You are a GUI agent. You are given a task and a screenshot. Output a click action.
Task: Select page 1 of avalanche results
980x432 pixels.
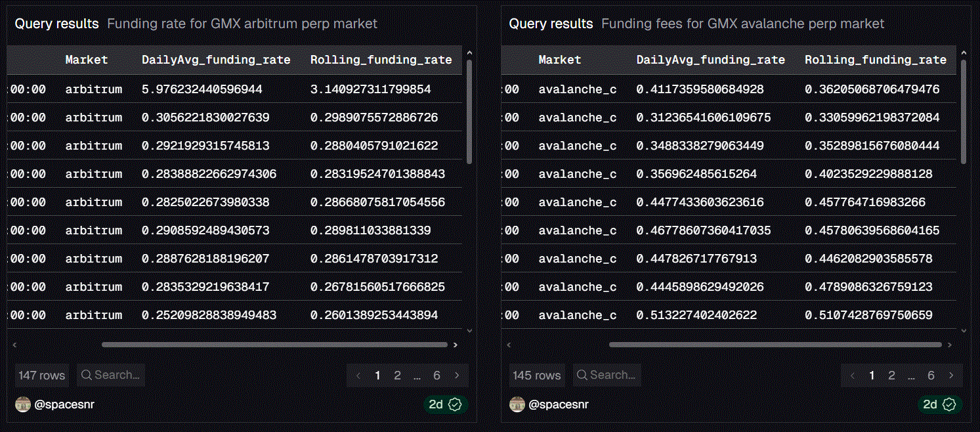(872, 376)
